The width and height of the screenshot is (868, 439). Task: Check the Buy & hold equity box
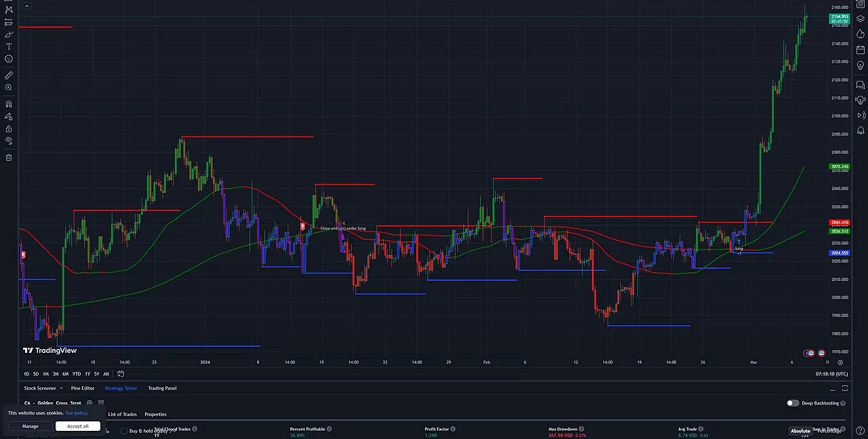[x=124, y=431]
